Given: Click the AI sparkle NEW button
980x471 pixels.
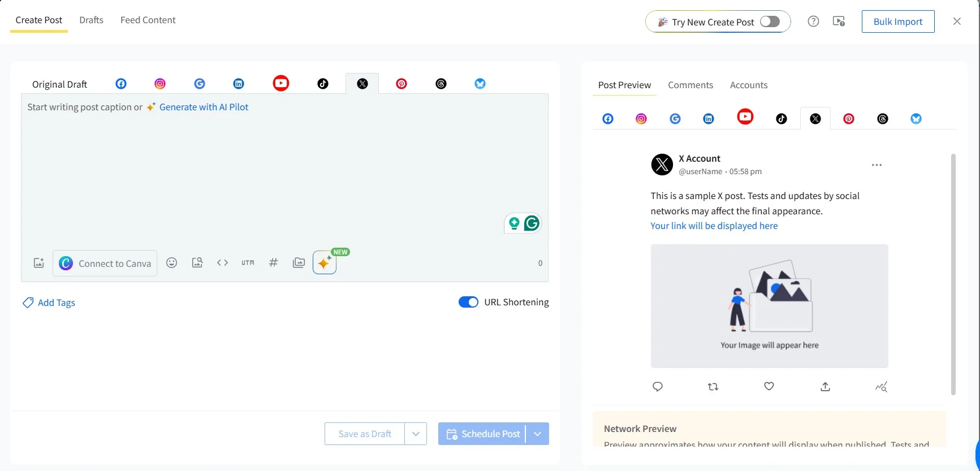Looking at the screenshot, I should pyautogui.click(x=325, y=262).
